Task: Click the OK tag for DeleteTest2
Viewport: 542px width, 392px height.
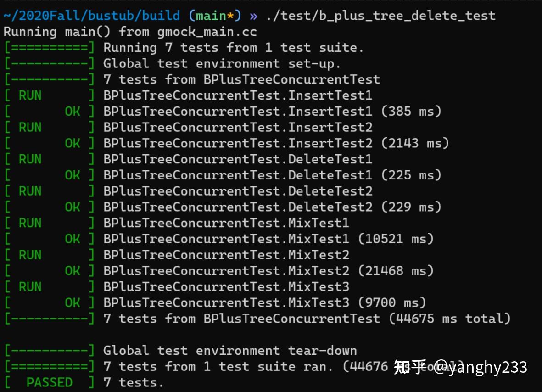Action: pos(73,207)
